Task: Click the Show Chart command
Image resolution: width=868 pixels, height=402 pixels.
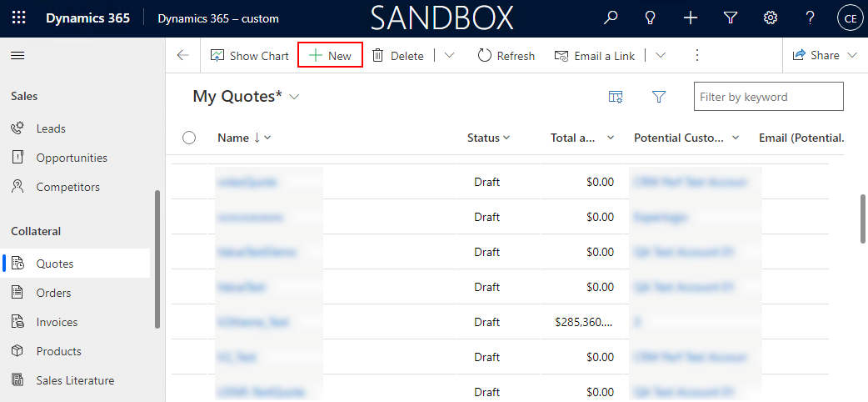Action: 250,55
